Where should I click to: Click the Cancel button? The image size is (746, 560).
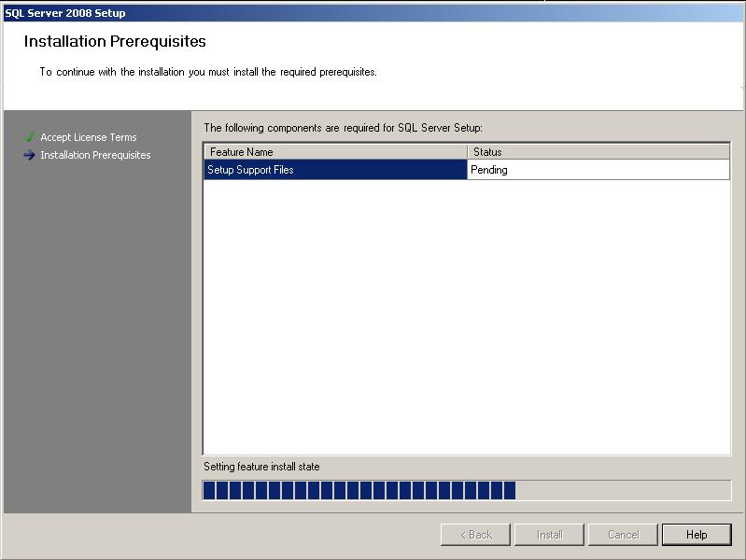(623, 535)
